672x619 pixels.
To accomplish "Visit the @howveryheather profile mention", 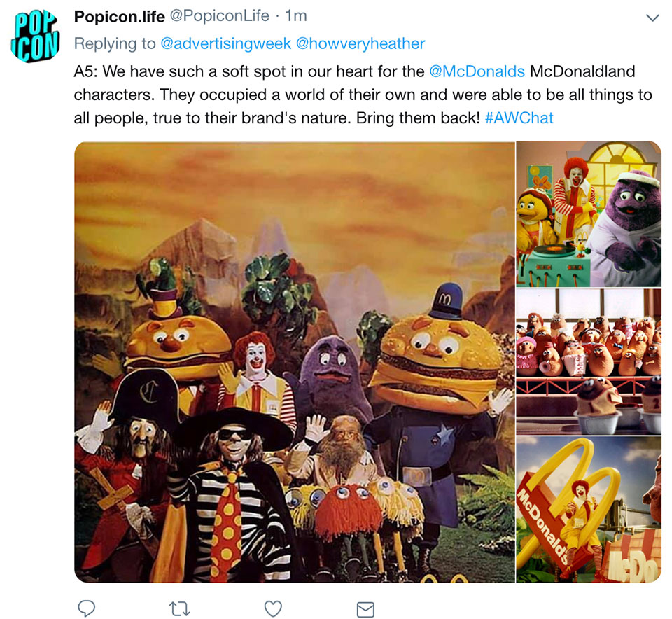I will [360, 43].
